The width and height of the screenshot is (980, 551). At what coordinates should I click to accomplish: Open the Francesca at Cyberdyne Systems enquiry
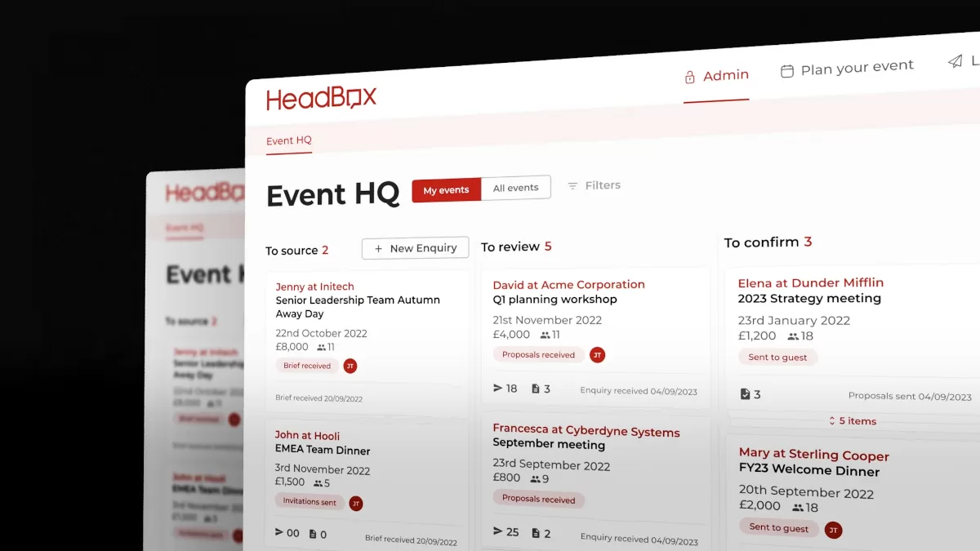coord(586,430)
